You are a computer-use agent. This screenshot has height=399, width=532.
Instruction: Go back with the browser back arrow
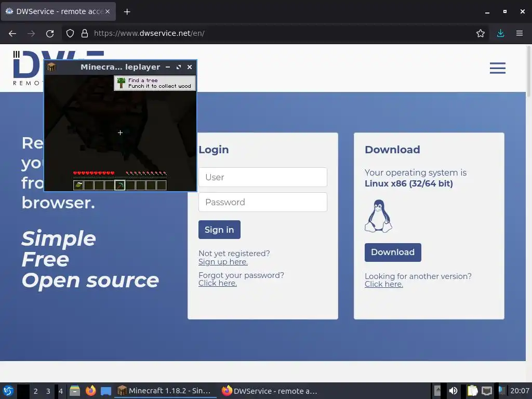pos(12,33)
